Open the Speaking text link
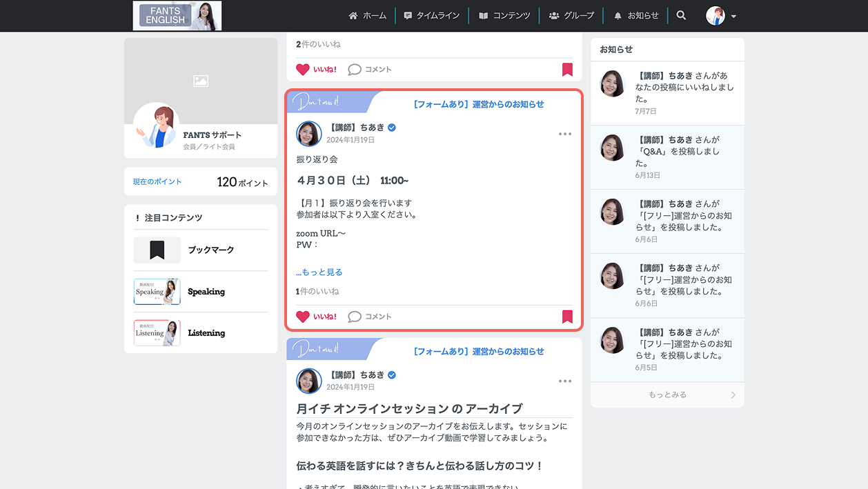The image size is (868, 489). (x=206, y=292)
